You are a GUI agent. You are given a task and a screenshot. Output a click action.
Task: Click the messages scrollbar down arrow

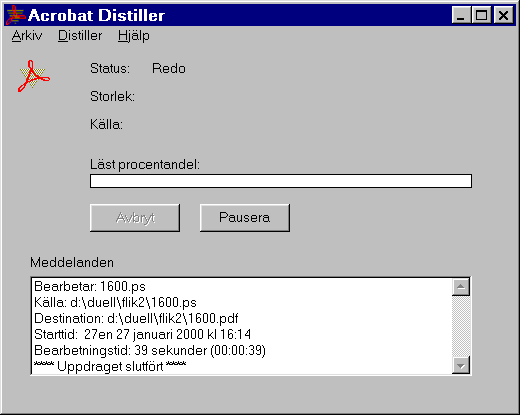tap(461, 365)
